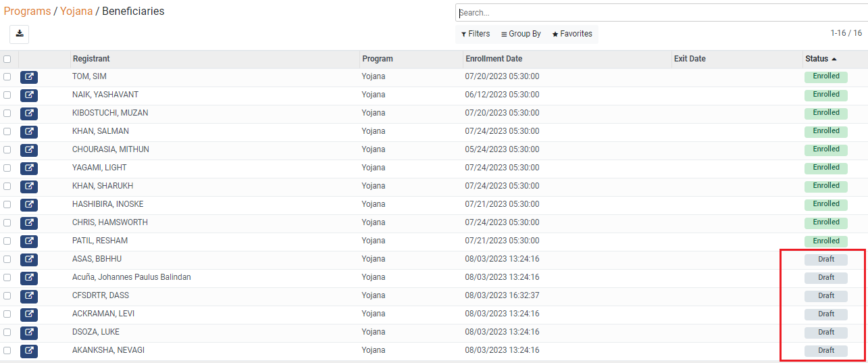Open record icon for YAGAMI, LIGHT
The image size is (868, 363).
pos(29,168)
